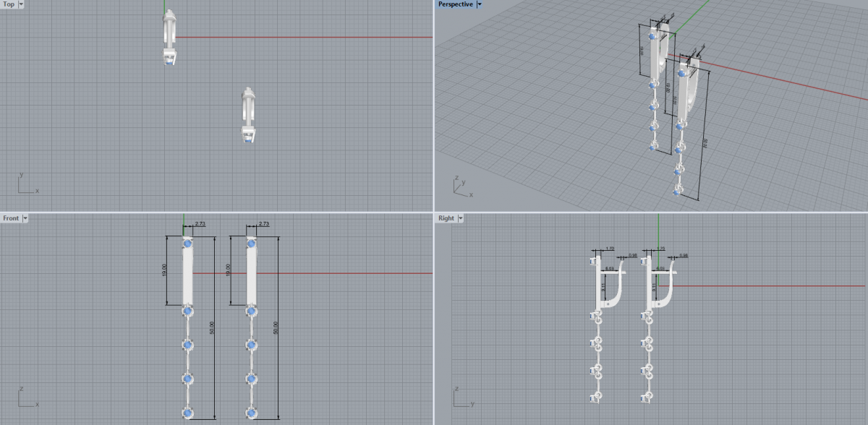Click left 19.00 dimension in Front view
Screen dimensions: 868x425
[166, 270]
